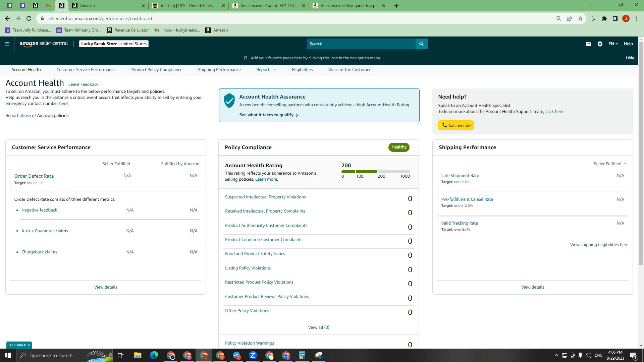Open Voice of the Customer tab
This screenshot has height=362, width=644.
pyautogui.click(x=350, y=70)
